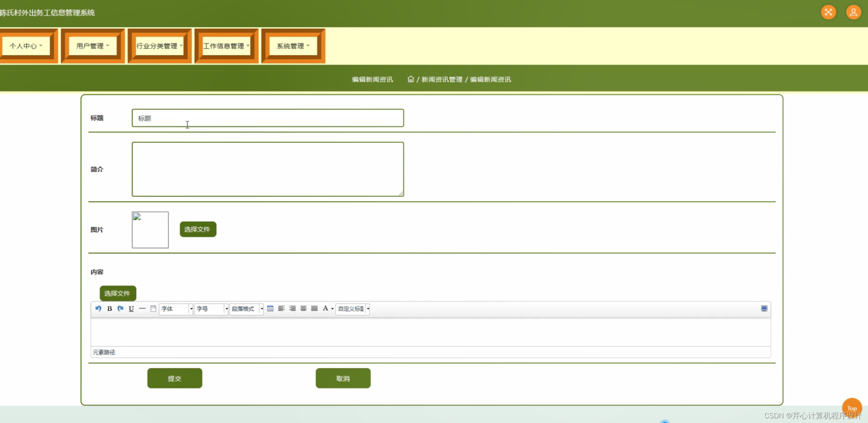
Task: Open the 字号 font size dropdown
Action: (x=211, y=309)
